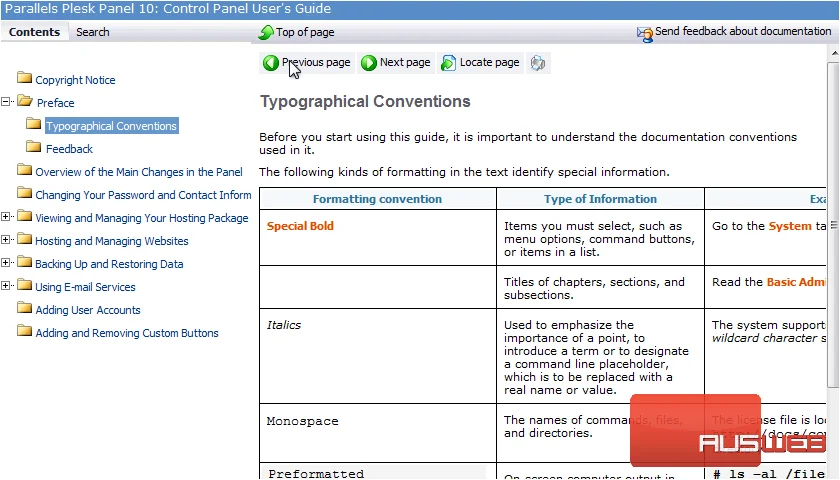Click the vertical scrollbar thumb

pos(834,225)
